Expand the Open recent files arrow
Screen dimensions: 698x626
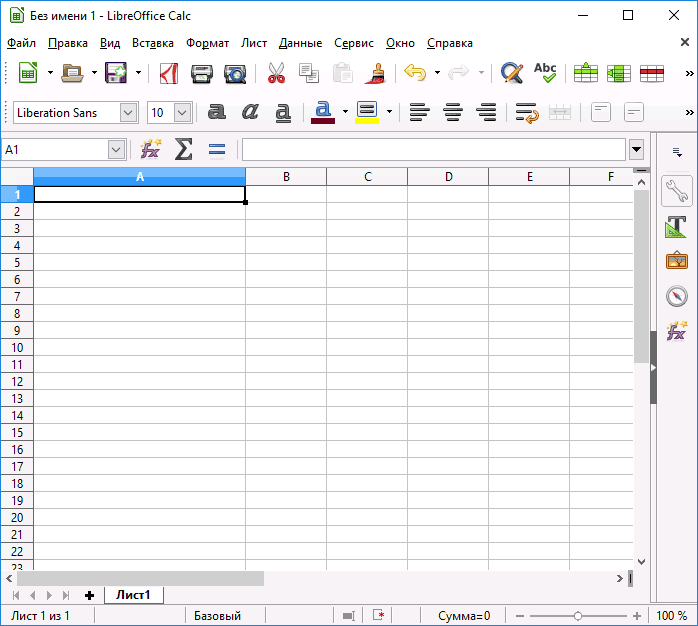[x=94, y=73]
